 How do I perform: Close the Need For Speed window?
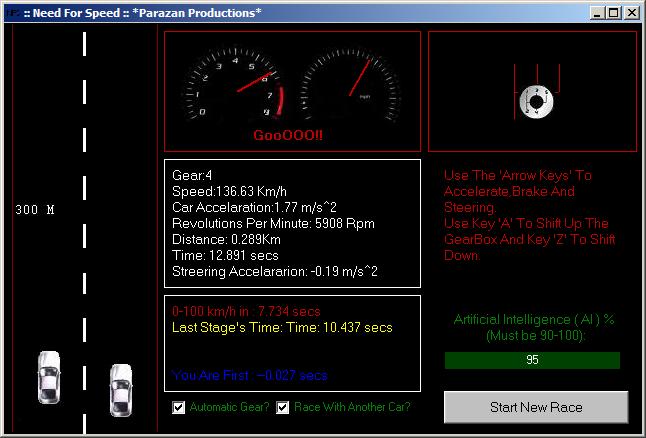click(632, 12)
